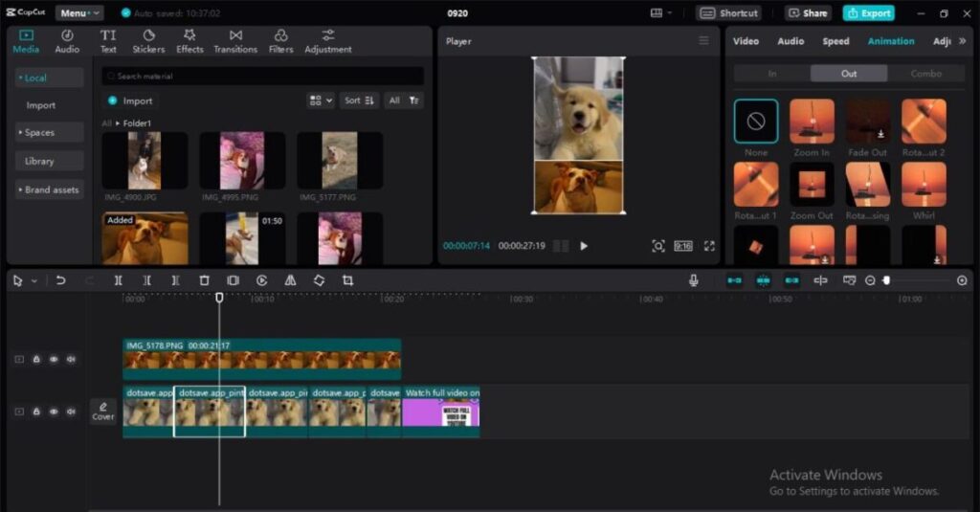Select the Crop tool in timeline toolbar

tap(347, 280)
